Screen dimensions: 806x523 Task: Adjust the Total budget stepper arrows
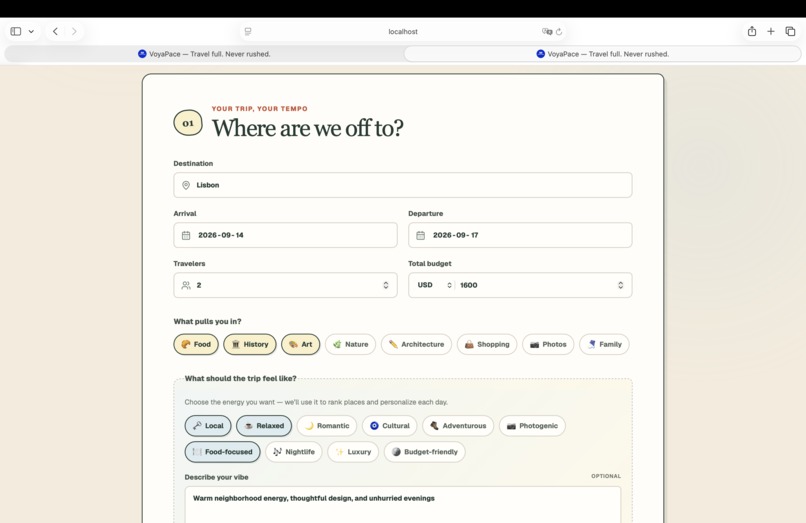tap(620, 285)
